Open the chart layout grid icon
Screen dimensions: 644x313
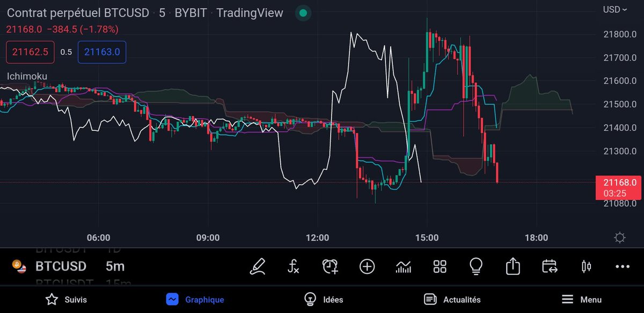[440, 266]
